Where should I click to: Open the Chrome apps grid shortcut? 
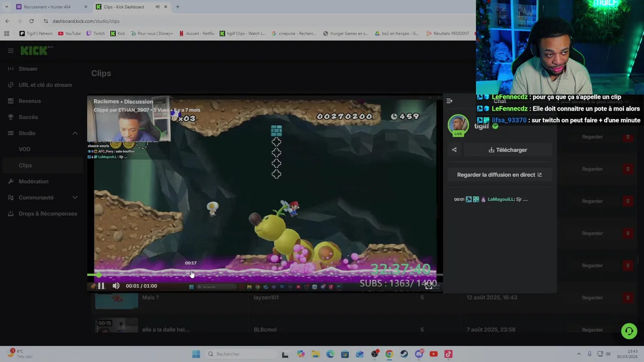coord(7,34)
